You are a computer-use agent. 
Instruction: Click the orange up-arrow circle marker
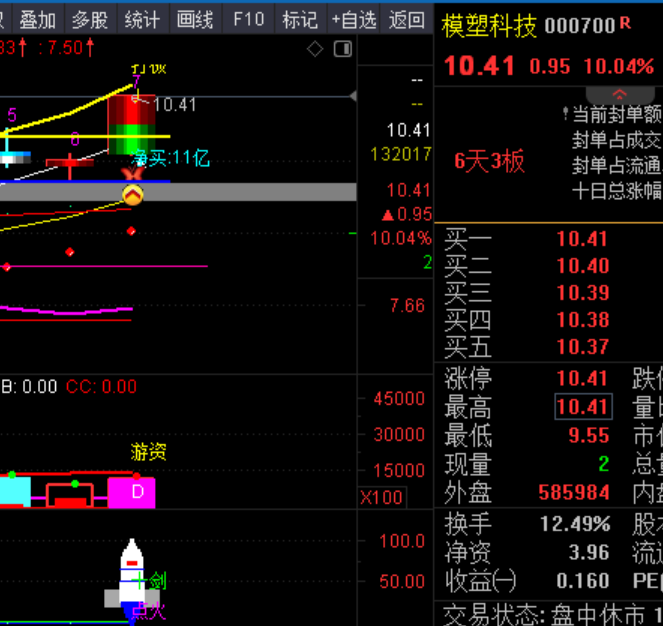tap(133, 195)
